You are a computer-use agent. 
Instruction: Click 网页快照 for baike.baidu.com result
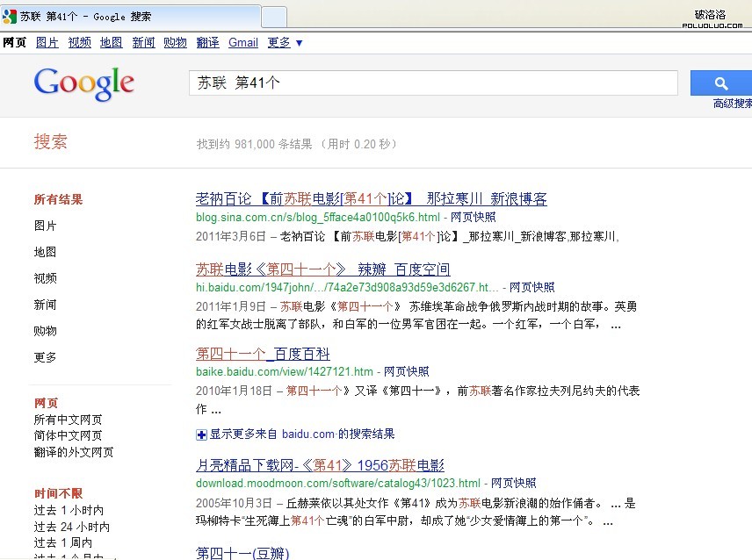click(407, 371)
